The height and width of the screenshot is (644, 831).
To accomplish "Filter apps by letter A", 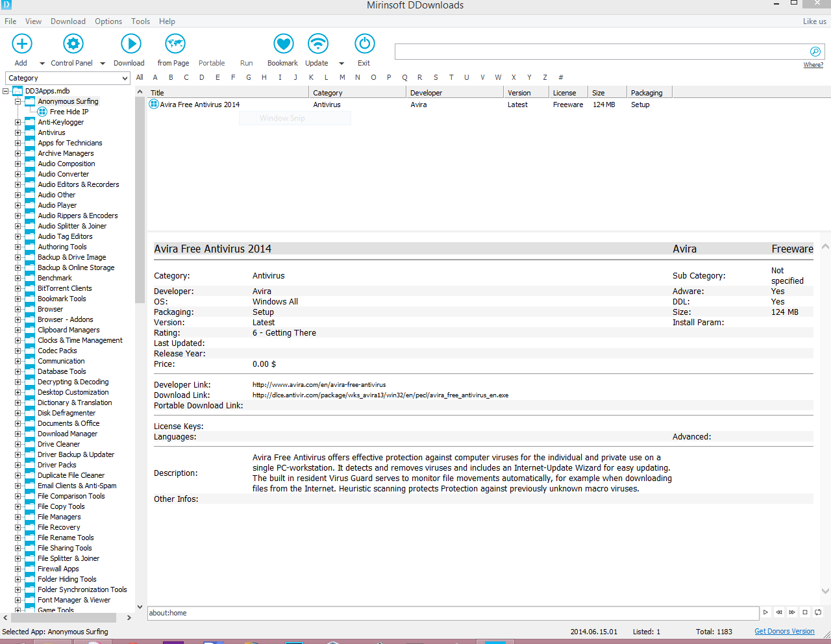I will pyautogui.click(x=155, y=77).
